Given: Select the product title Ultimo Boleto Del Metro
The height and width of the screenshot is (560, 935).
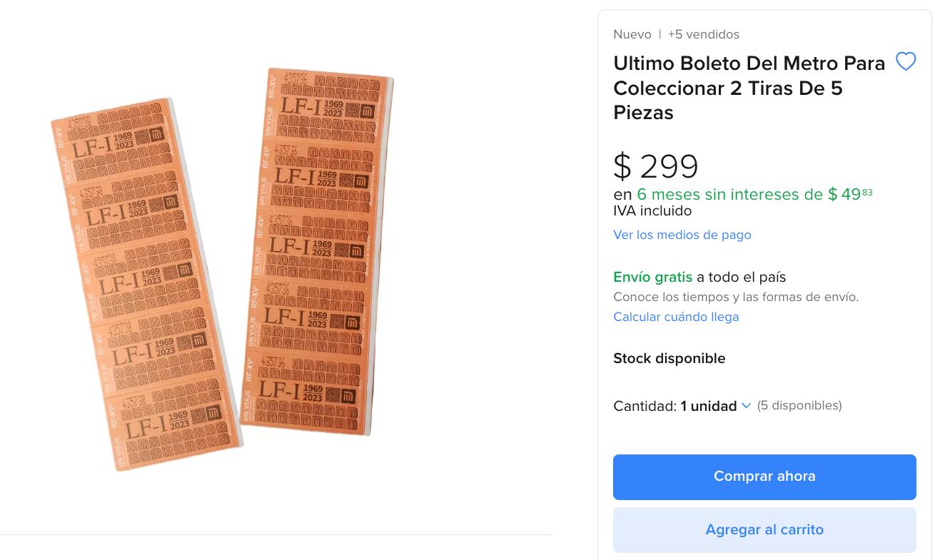Looking at the screenshot, I should pos(749,88).
